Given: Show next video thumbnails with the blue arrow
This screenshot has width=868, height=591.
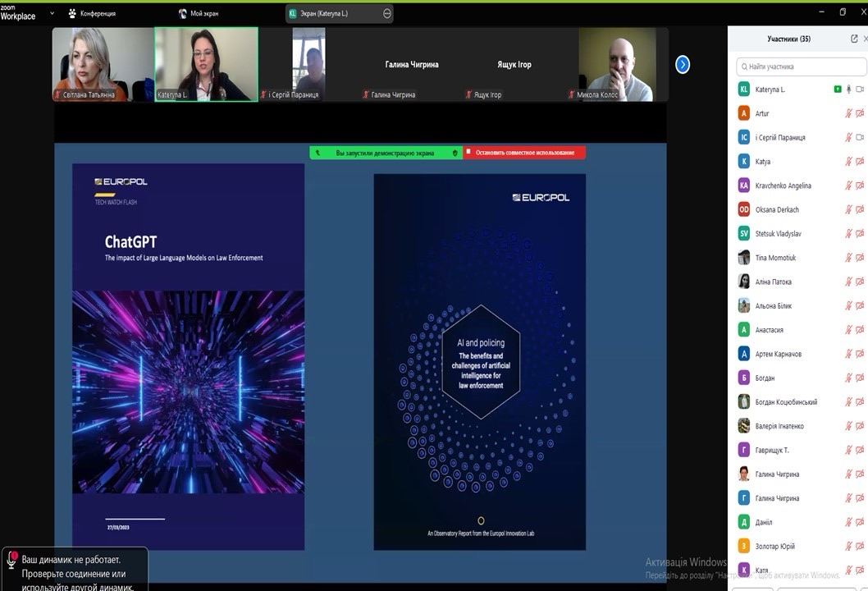Looking at the screenshot, I should [683, 65].
